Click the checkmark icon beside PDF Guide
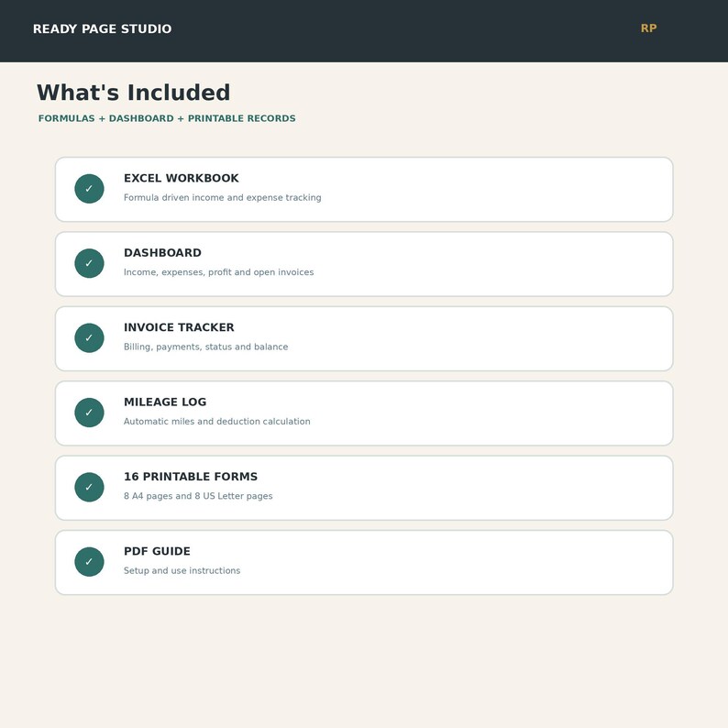Viewport: 728px width, 728px height. pos(89,562)
